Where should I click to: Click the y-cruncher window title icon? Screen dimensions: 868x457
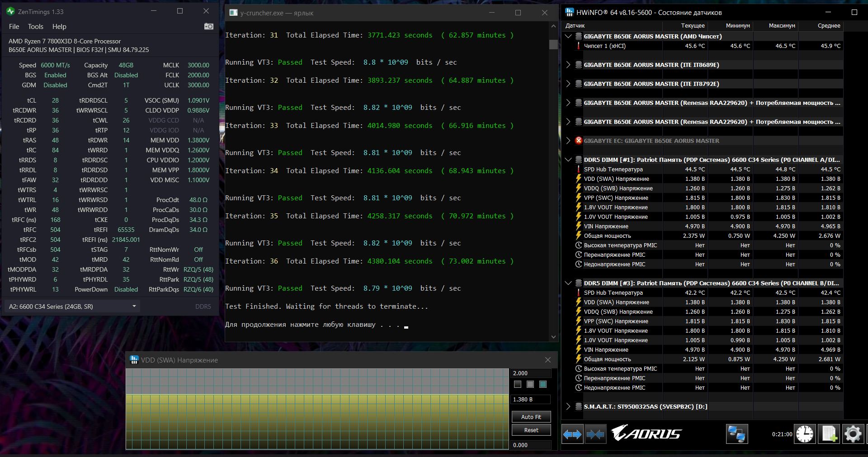click(x=233, y=13)
